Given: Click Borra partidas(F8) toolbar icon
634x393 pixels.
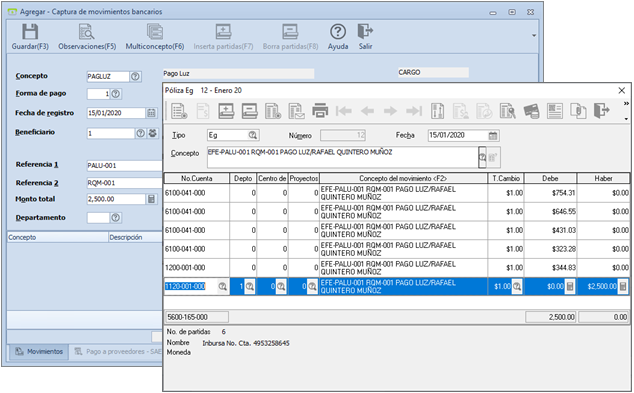Looking at the screenshot, I should point(290,32).
